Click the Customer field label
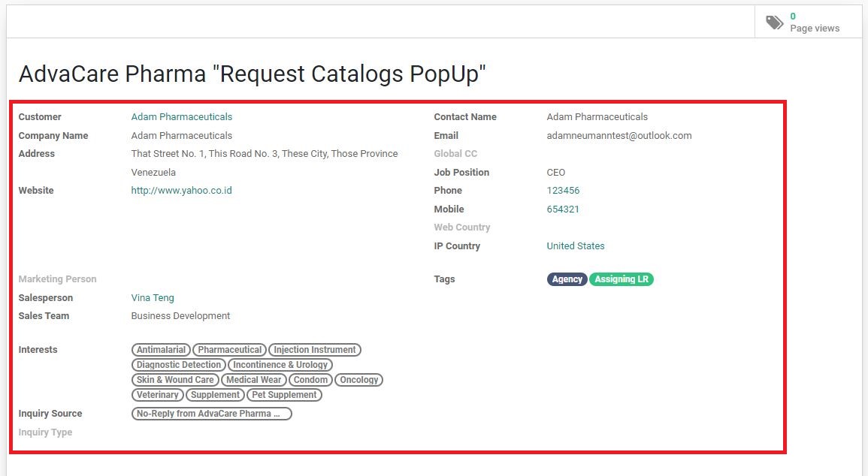868x476 pixels. [40, 116]
